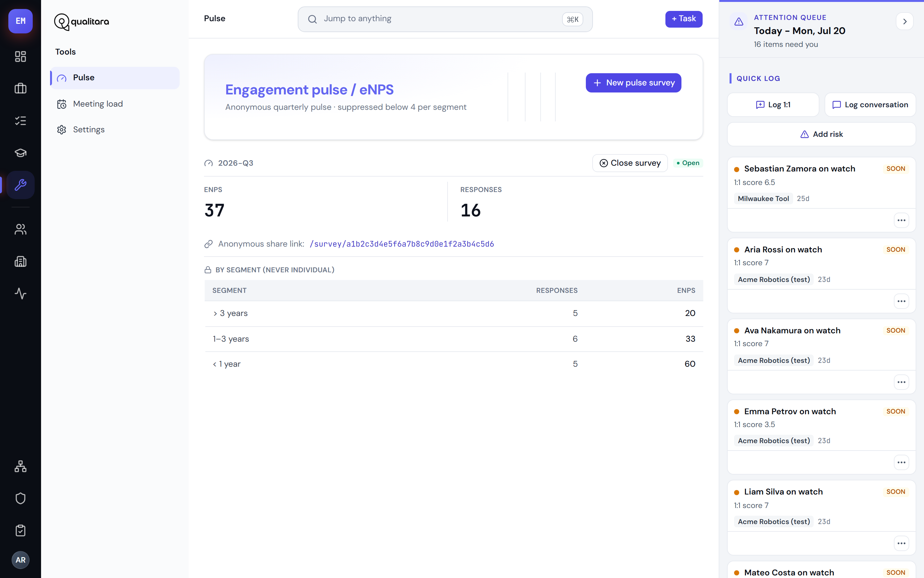
Task: Open the Sebastian Zamora on watch item
Action: 800,169
